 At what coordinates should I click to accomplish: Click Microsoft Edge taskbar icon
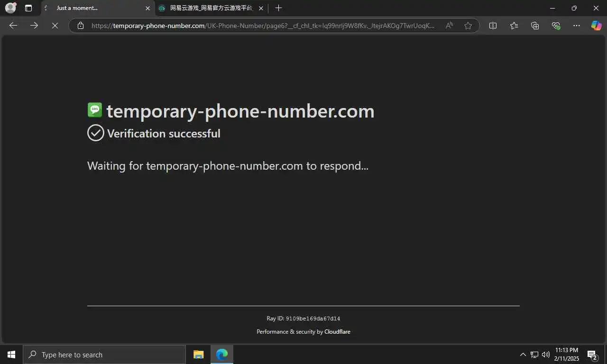222,355
